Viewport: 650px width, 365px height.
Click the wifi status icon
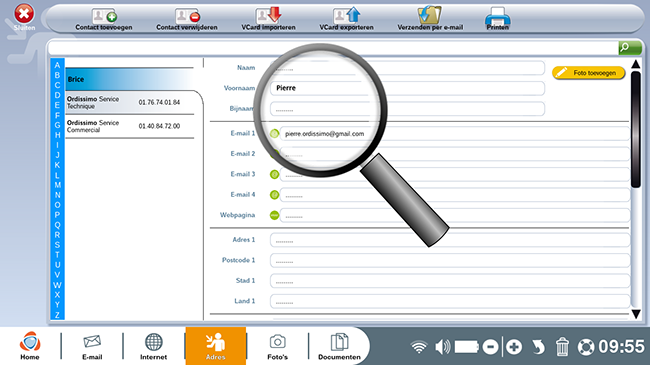[419, 347]
